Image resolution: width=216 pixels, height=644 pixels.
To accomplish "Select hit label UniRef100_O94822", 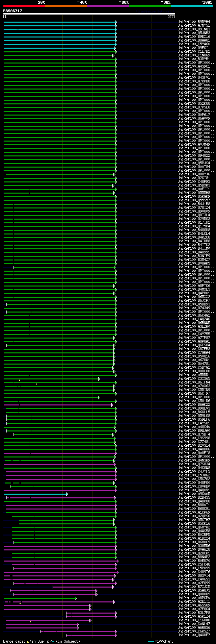I will click(x=194, y=155).
